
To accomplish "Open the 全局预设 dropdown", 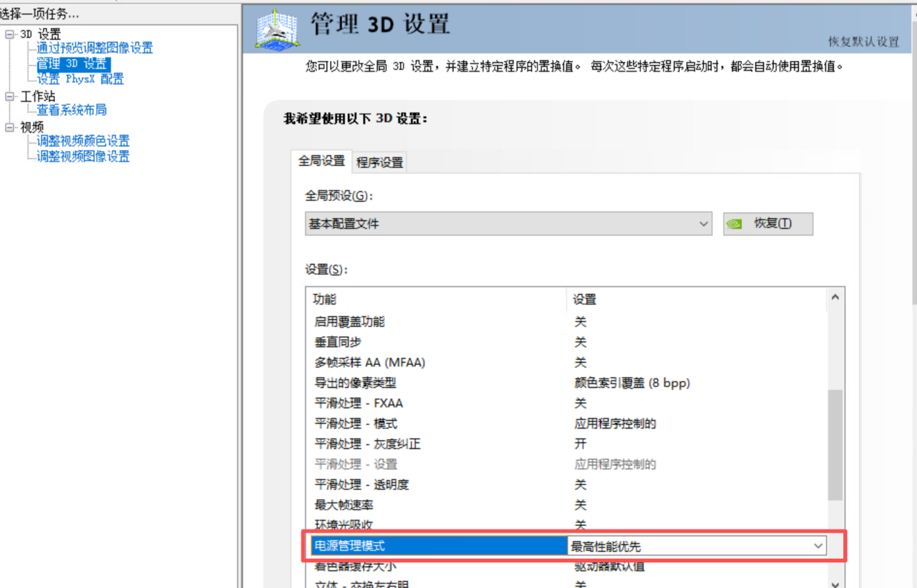I will [508, 224].
